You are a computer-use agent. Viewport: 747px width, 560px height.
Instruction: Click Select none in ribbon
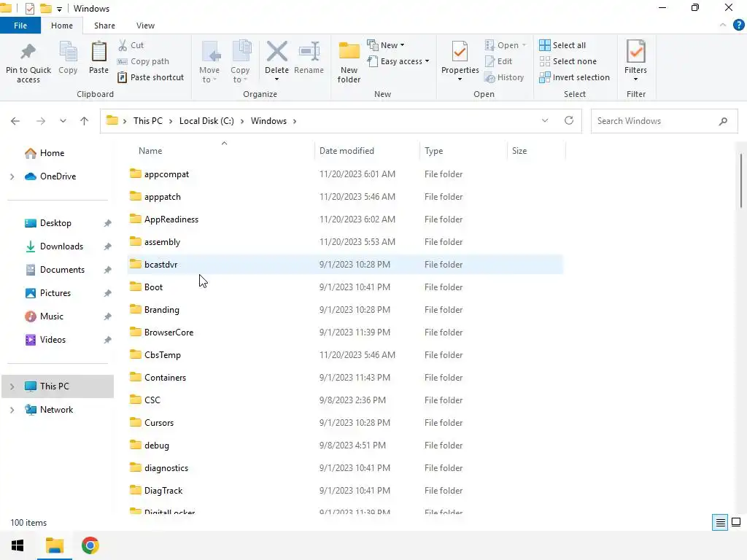(568, 61)
